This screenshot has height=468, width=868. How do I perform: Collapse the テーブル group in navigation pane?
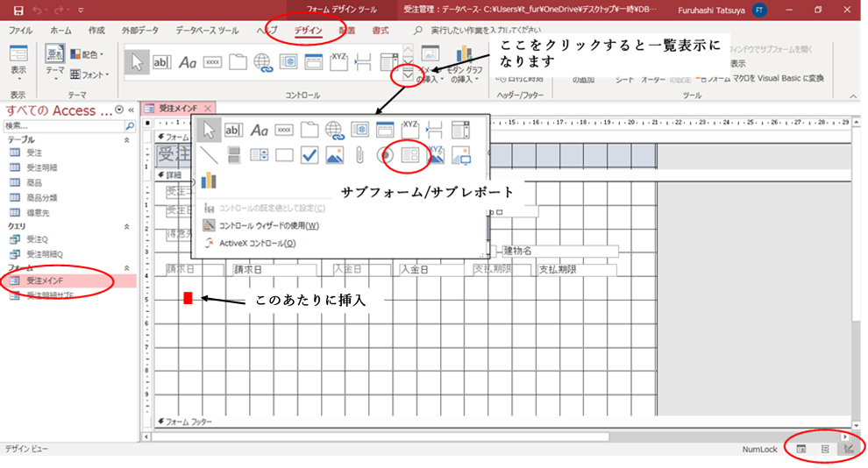click(125, 139)
